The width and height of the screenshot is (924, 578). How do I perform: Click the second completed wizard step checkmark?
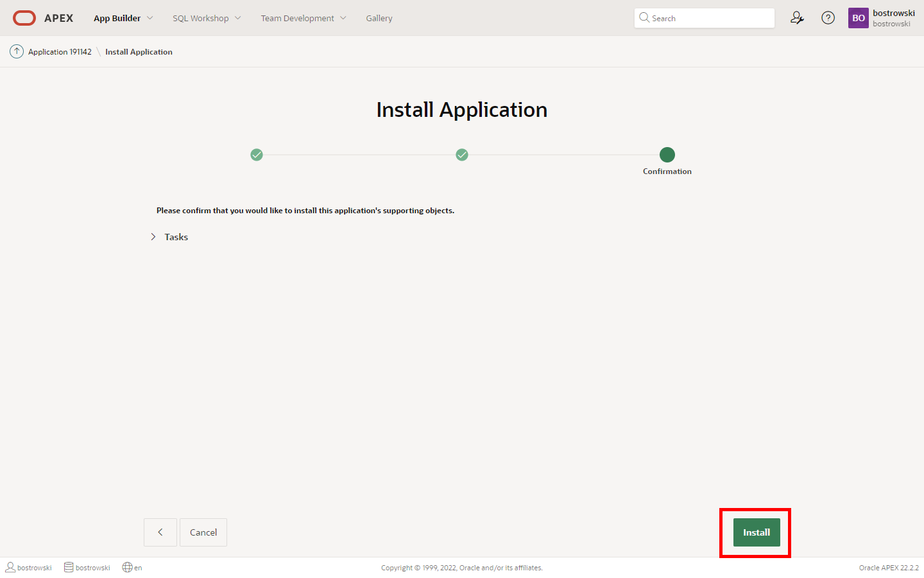tap(462, 155)
